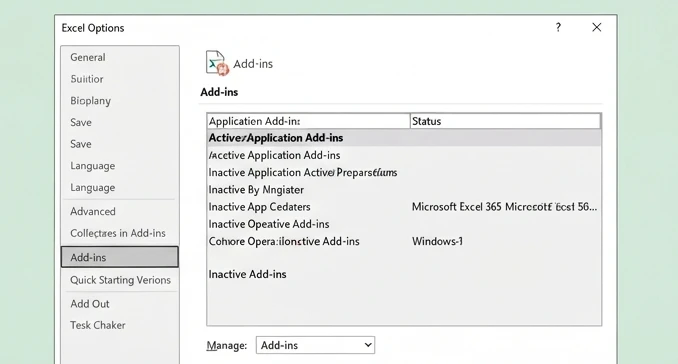Select the Inactive App Cedaters row

tap(404, 207)
